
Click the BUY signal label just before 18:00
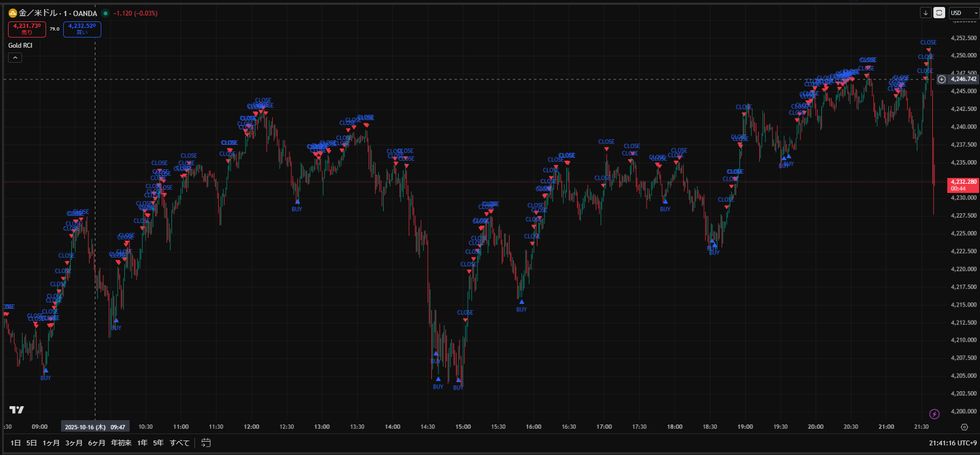(x=665, y=210)
